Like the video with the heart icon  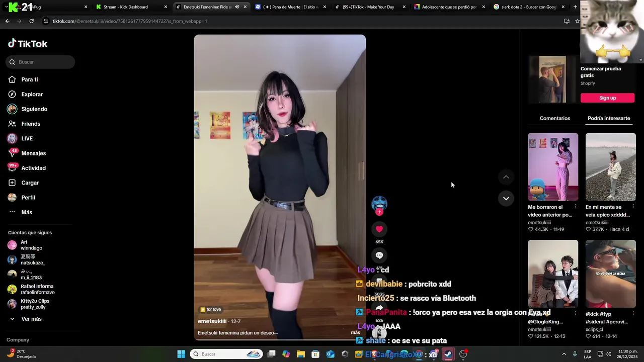coord(379,229)
